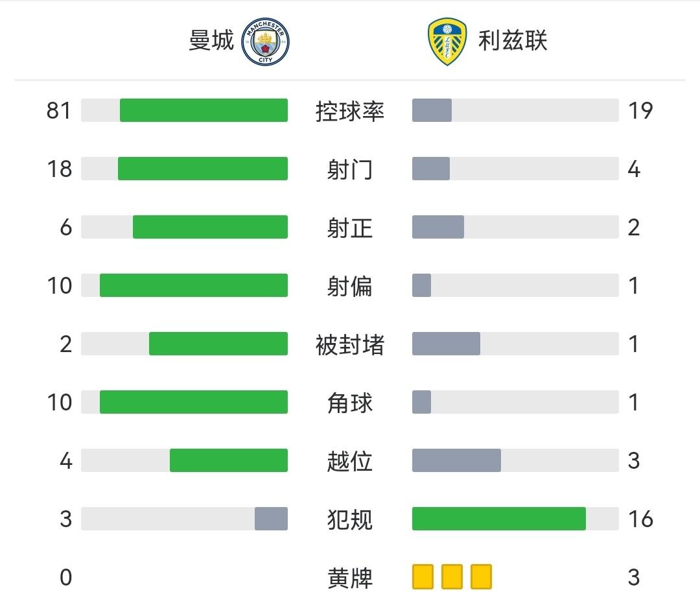700x603 pixels.
Task: Click the middle yellow card icon
Action: click(x=452, y=576)
